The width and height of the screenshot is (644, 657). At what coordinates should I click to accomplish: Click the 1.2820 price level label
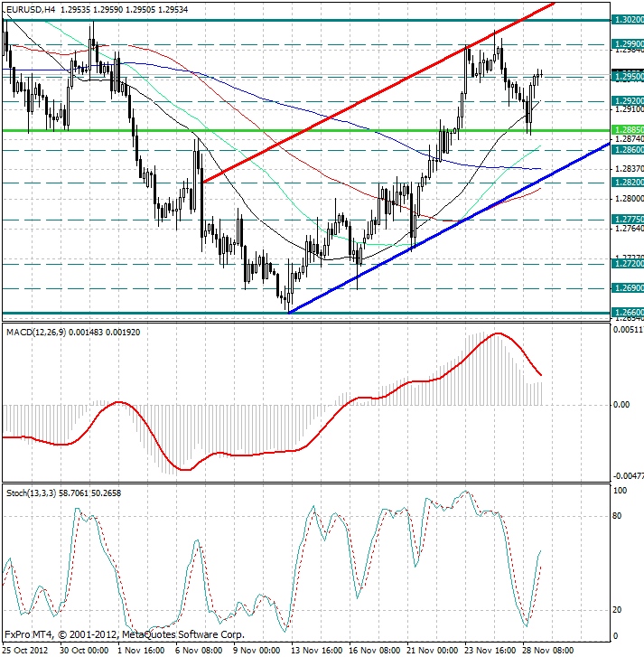pyautogui.click(x=627, y=183)
